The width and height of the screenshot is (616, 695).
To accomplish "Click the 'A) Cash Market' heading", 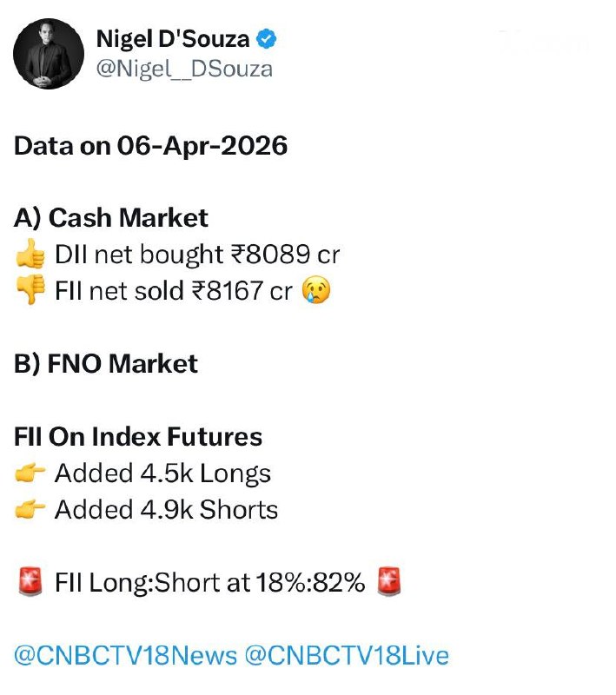I will (x=111, y=218).
